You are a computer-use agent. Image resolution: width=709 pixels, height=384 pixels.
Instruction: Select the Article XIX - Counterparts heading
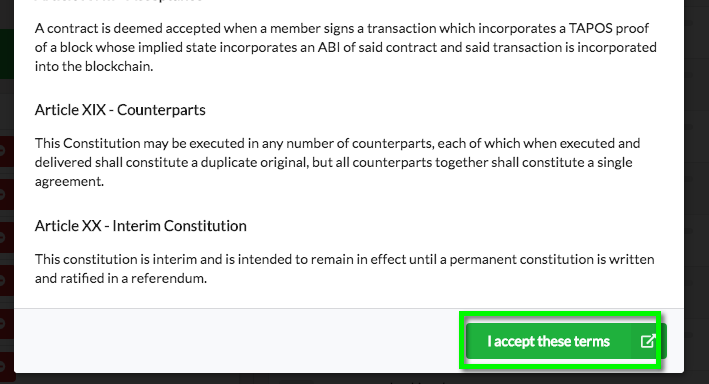click(120, 110)
